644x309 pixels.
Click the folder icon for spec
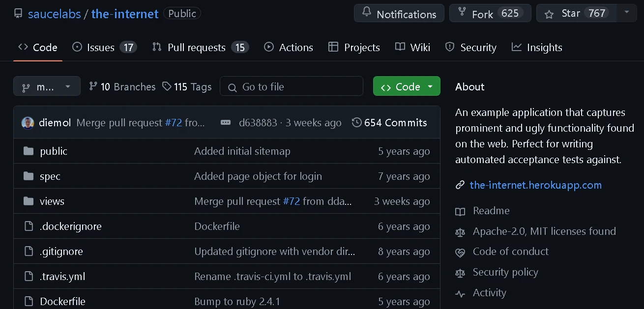coord(29,176)
